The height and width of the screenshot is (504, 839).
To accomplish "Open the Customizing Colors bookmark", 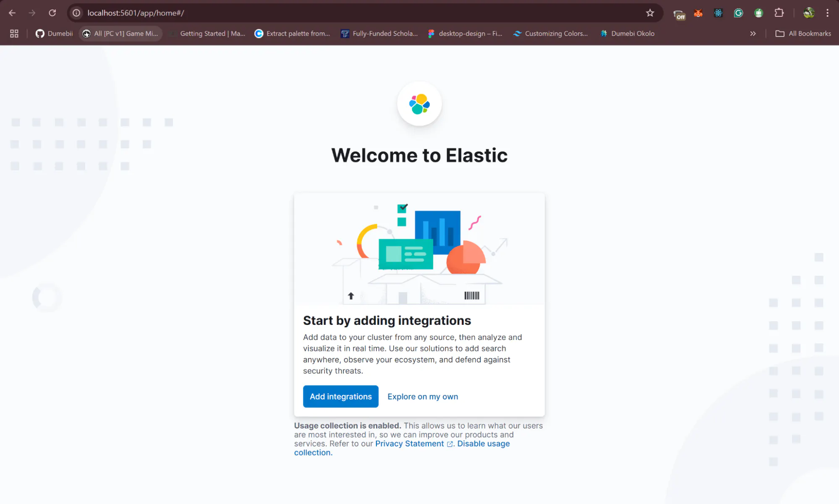I will tap(550, 34).
